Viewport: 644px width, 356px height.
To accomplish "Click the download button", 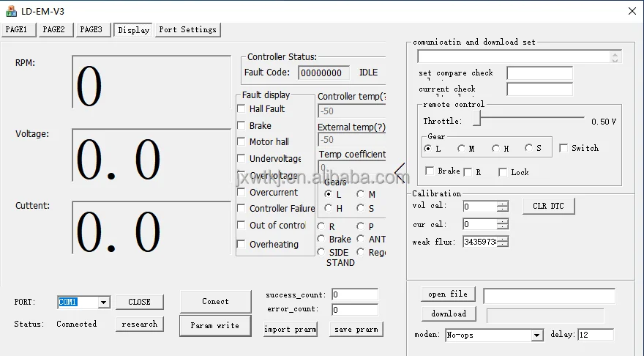I will coord(449,314).
